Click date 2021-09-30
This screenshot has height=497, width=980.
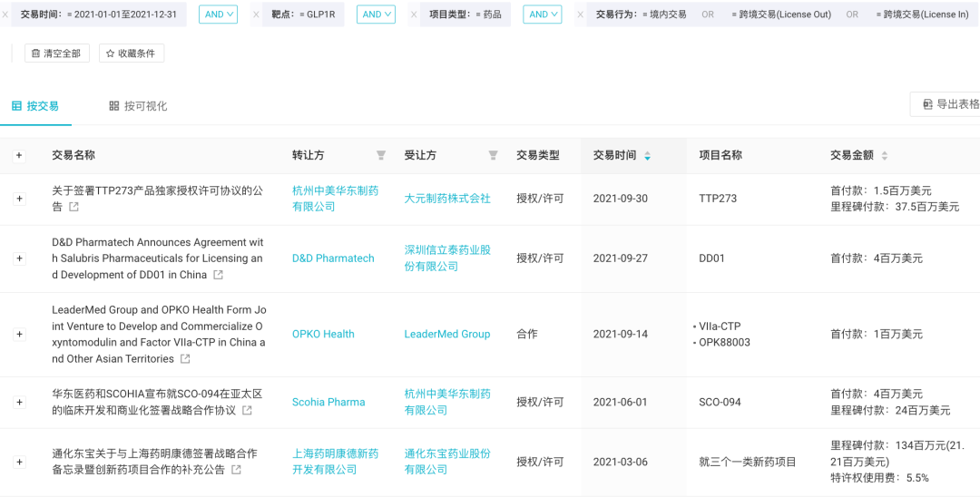pyautogui.click(x=621, y=199)
